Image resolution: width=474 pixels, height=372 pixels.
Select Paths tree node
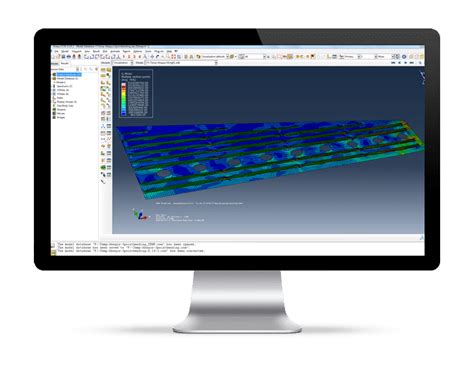coord(60,98)
